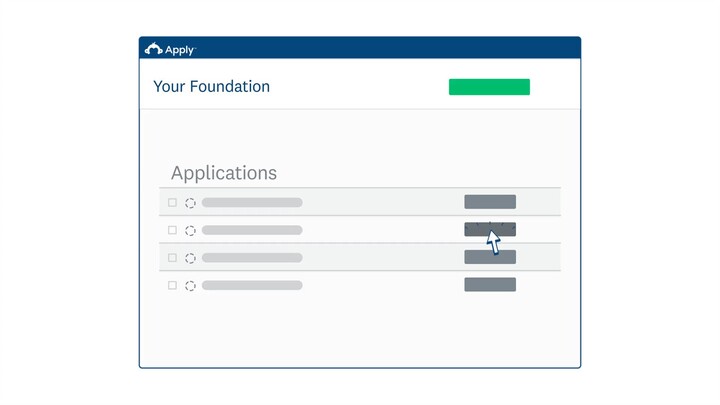
Task: Click the dashed circle status icon in third row
Action: (x=190, y=257)
